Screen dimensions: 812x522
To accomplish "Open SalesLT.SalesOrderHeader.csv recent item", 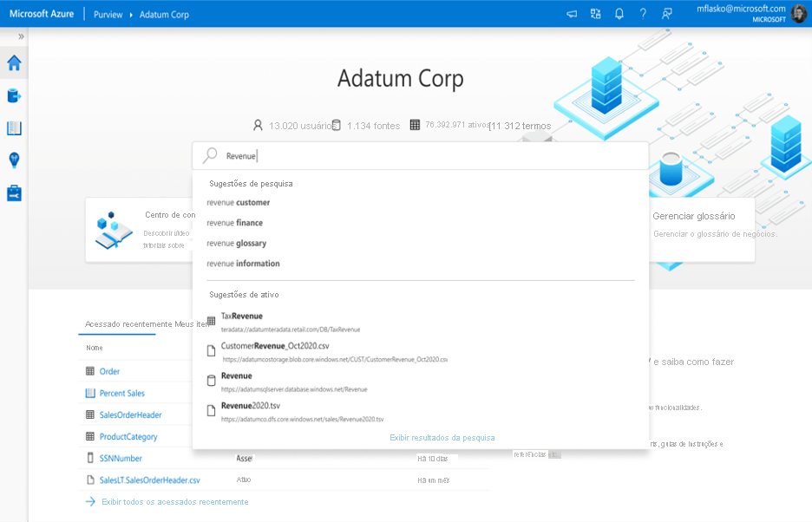I will click(150, 480).
